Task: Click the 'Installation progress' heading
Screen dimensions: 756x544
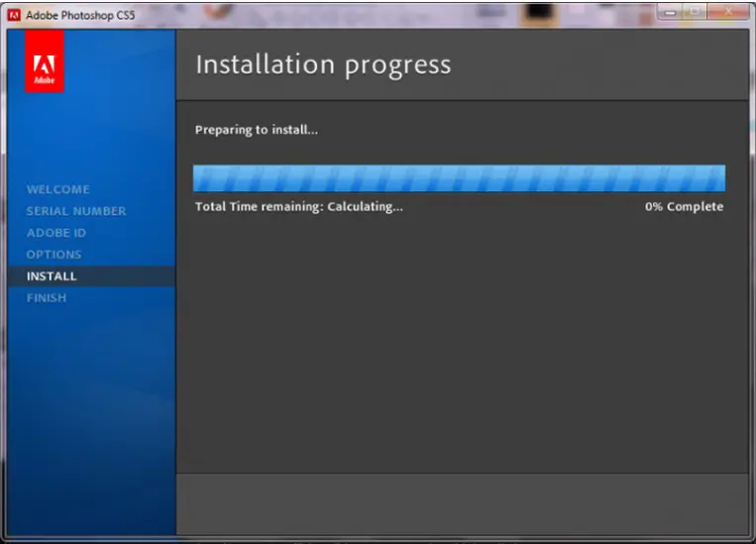Action: (324, 65)
